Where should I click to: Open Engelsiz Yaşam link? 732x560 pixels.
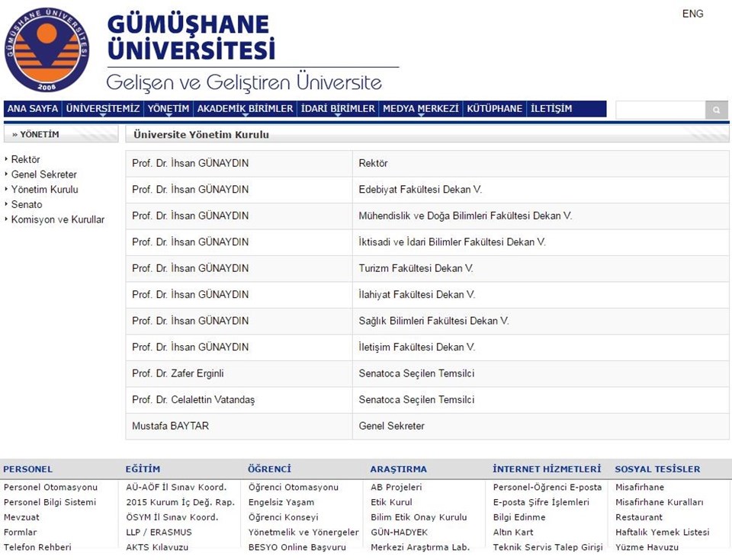pos(281,502)
